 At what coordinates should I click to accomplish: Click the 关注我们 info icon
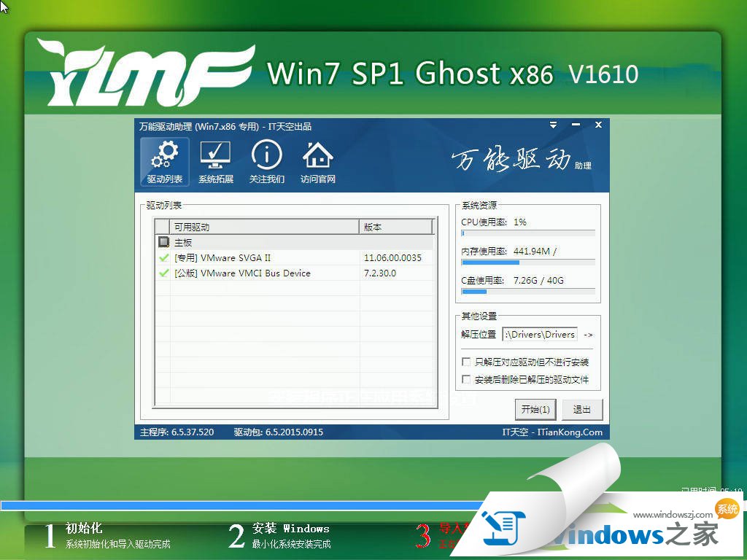[x=266, y=161]
